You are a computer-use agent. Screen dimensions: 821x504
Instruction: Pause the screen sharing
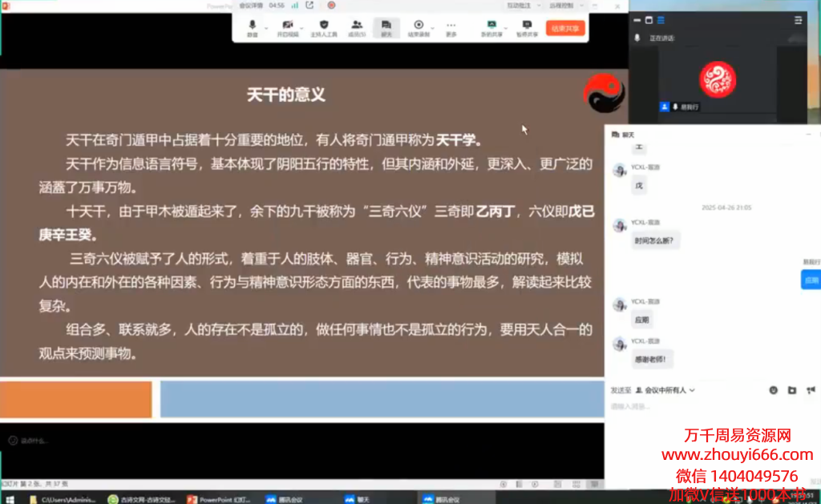(x=527, y=26)
